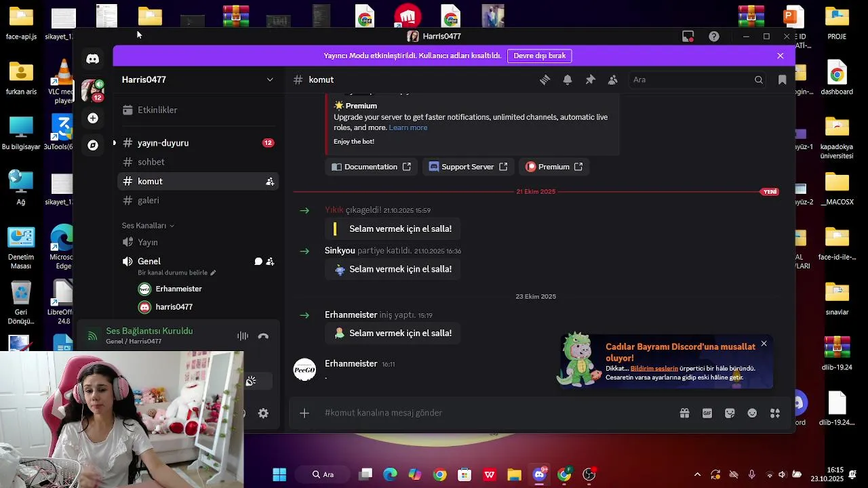
Task: Open sticker picker
Action: coord(730,413)
